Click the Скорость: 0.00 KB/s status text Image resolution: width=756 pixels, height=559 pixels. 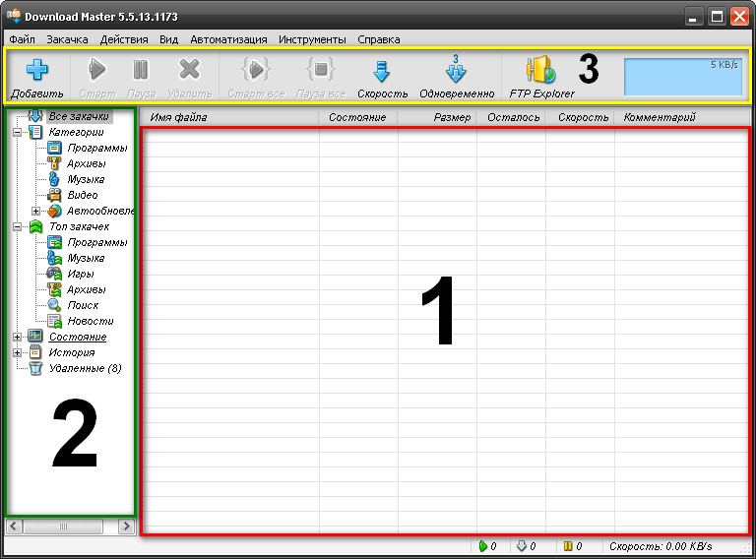[x=661, y=546]
